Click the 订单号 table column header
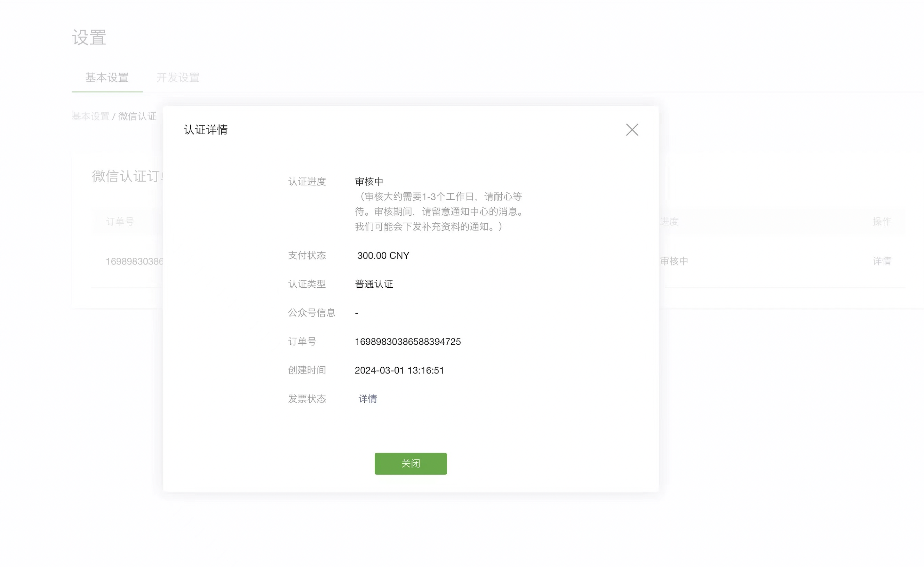The width and height of the screenshot is (924, 567). 120,222
